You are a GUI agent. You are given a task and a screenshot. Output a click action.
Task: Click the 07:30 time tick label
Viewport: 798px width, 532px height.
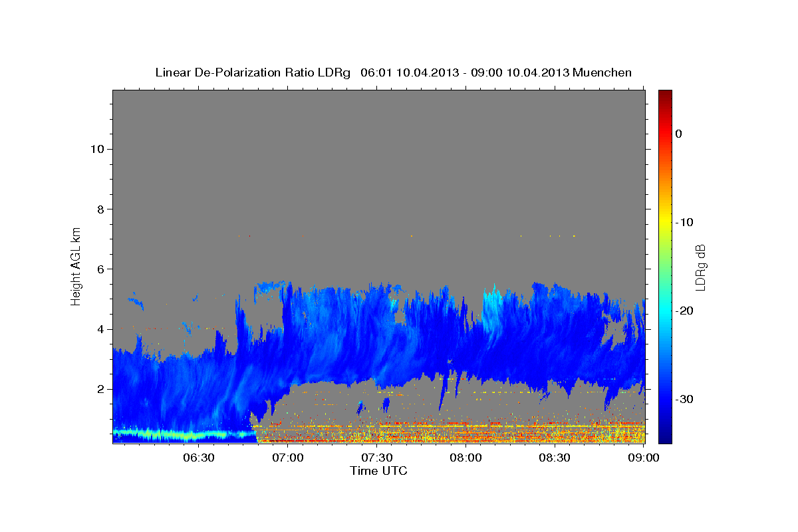[376, 458]
